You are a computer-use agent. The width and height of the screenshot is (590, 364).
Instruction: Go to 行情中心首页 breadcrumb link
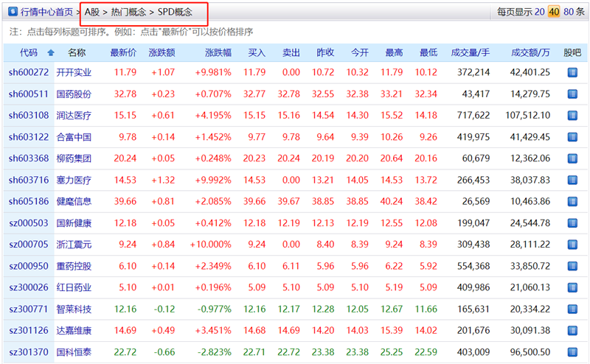[46, 12]
